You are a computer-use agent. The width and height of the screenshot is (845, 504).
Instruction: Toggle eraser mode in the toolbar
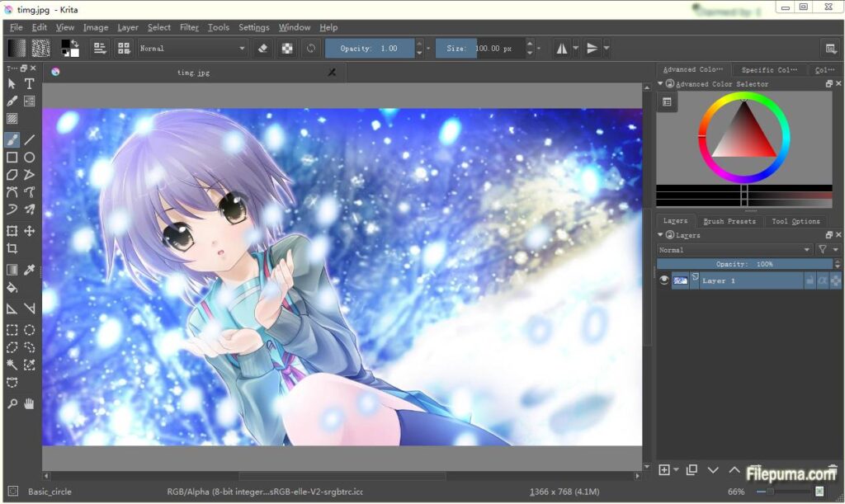pos(263,48)
